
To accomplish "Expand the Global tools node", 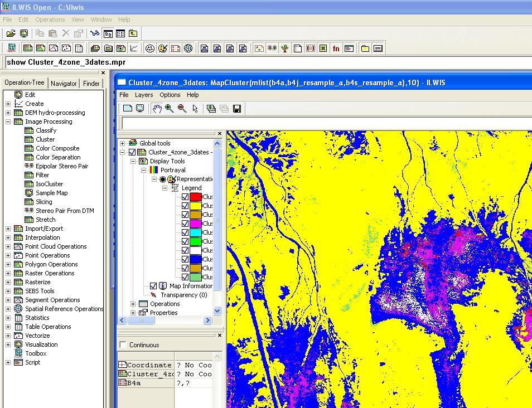I will 123,143.
